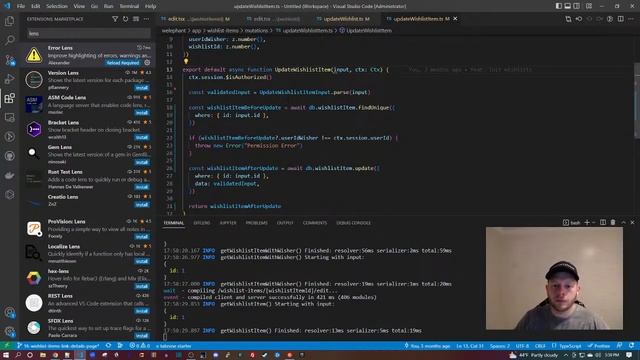Screen dimensions: 640x360
Task: Show code action lightbulb on line 12
Action: [186, 62]
